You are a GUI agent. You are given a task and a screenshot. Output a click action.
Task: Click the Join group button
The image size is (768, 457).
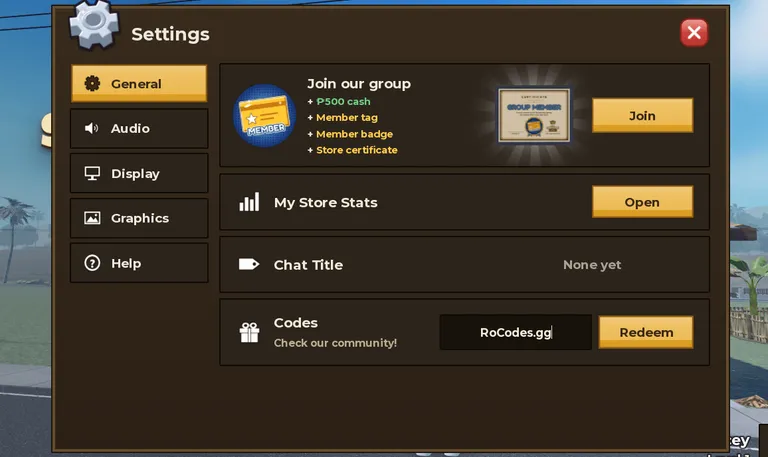pyautogui.click(x=643, y=116)
